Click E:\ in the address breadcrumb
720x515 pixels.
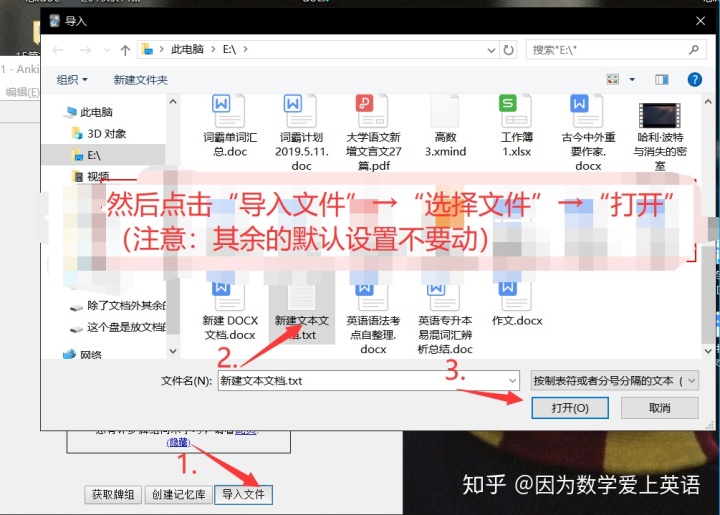coord(229,49)
